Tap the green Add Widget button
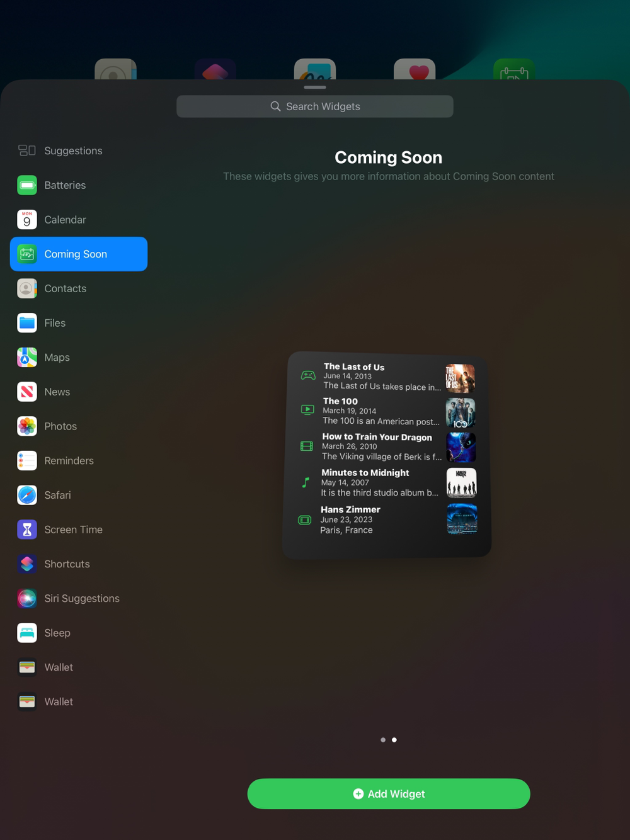Screen dimensions: 630x840 (x=389, y=794)
